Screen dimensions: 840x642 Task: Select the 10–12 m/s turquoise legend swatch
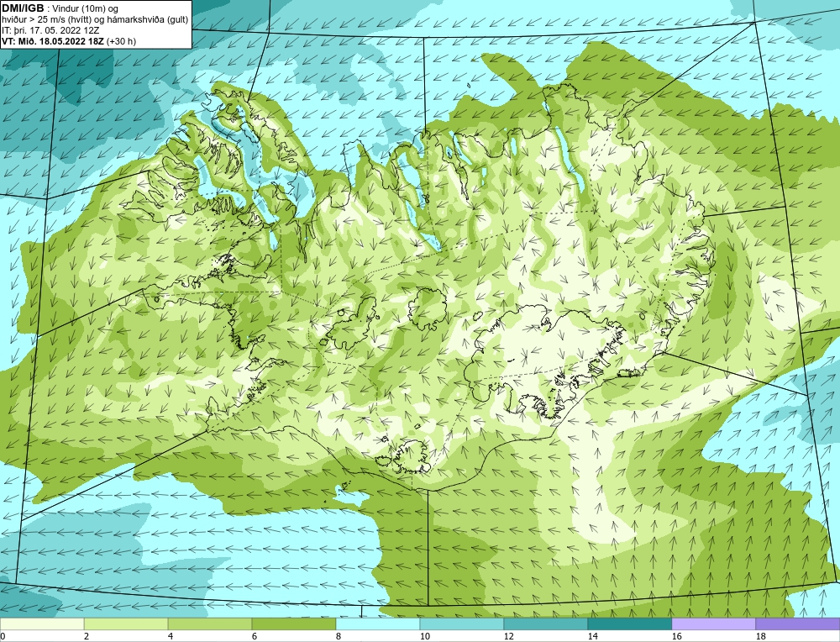pos(462,624)
